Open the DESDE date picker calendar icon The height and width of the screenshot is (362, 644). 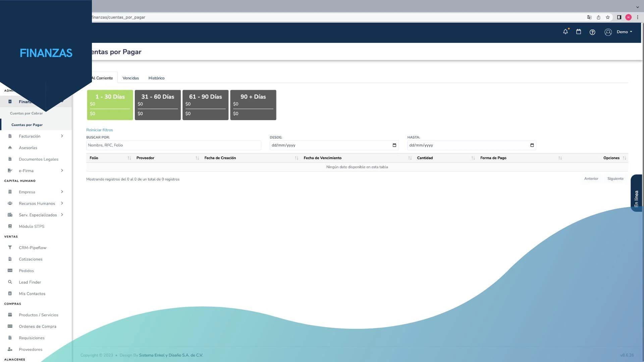(x=394, y=145)
